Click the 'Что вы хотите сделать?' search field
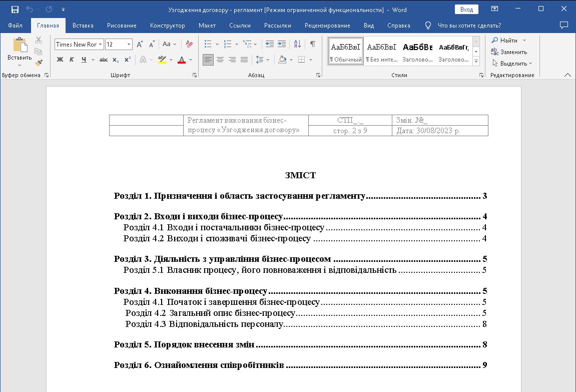 [x=469, y=26]
